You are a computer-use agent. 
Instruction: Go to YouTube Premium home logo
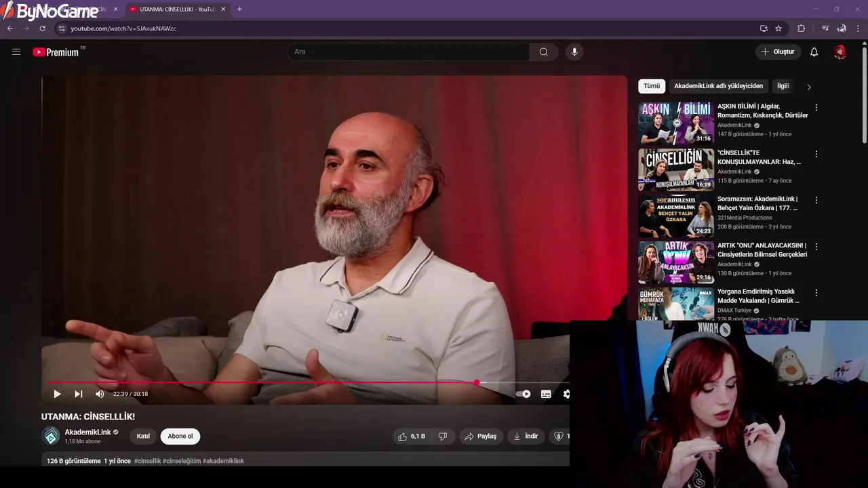[x=56, y=52]
